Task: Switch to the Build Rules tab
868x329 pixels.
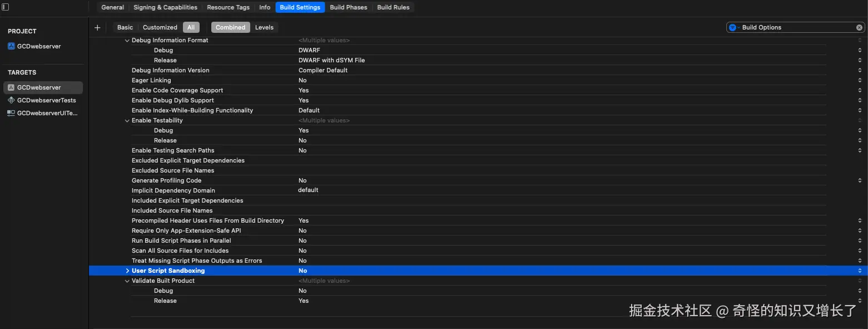Action: tap(393, 7)
